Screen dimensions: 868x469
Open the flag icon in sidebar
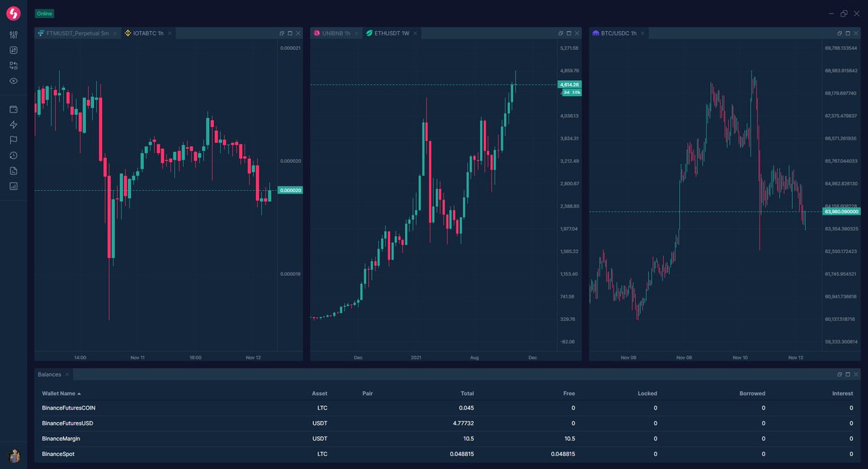coord(13,139)
